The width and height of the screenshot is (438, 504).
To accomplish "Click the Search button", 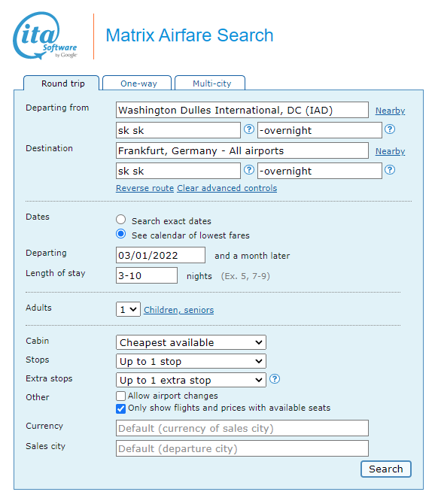I will click(385, 469).
